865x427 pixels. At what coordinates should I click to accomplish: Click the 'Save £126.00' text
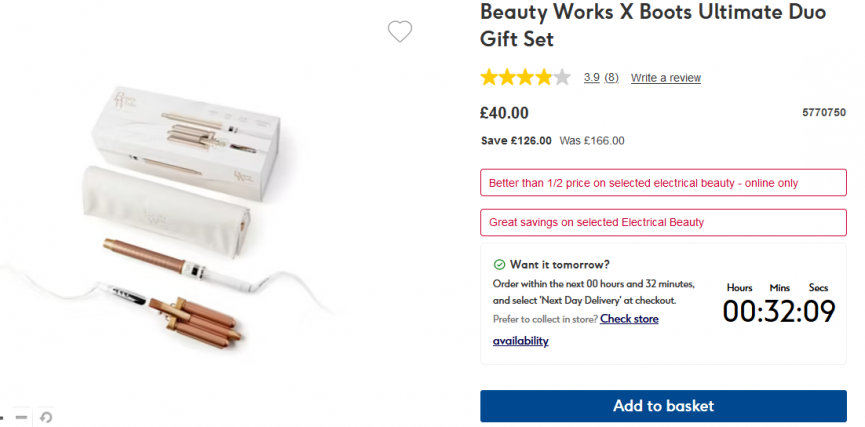pyautogui.click(x=516, y=141)
